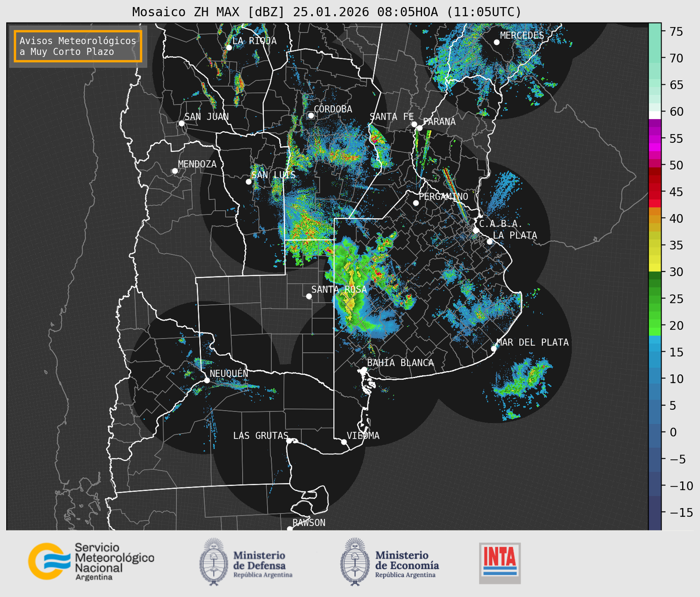Click the LA RIOJA city marker dot

(229, 47)
